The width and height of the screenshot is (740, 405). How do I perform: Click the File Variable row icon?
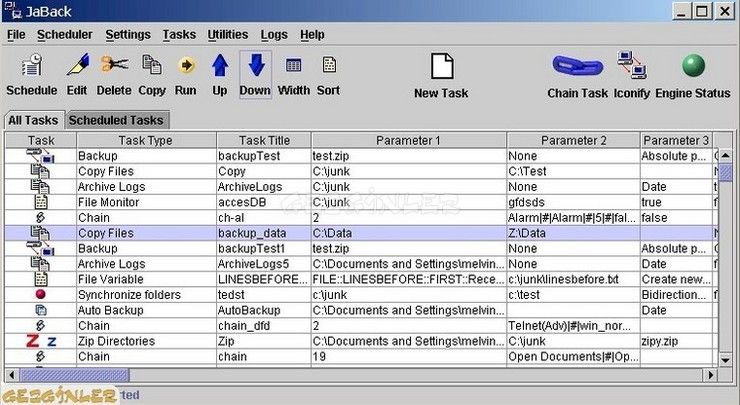click(41, 279)
